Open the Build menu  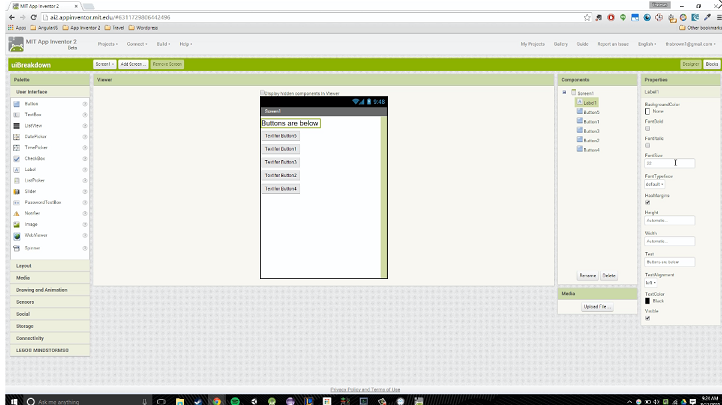pyautogui.click(x=162, y=44)
